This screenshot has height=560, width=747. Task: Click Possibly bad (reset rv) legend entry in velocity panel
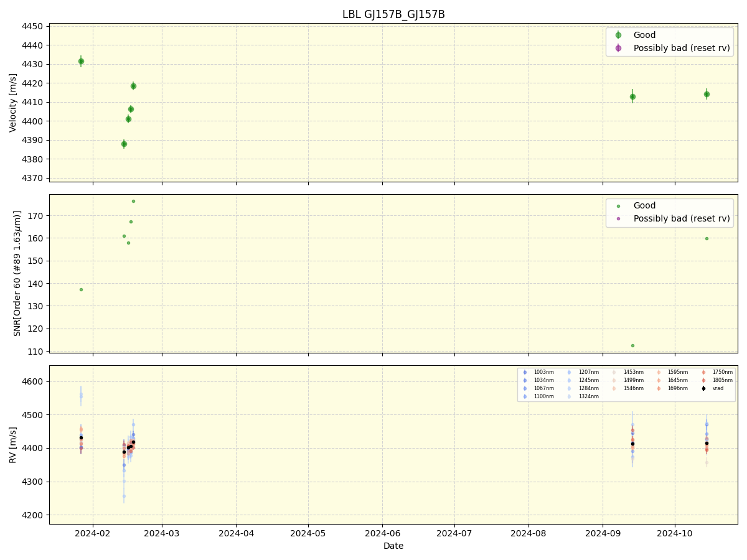[x=672, y=48]
